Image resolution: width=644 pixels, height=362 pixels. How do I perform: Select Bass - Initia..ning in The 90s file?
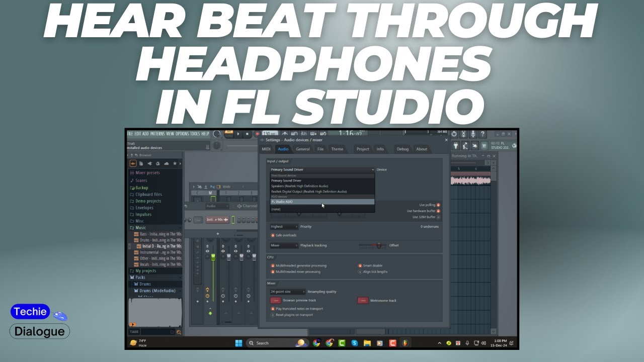157,234
